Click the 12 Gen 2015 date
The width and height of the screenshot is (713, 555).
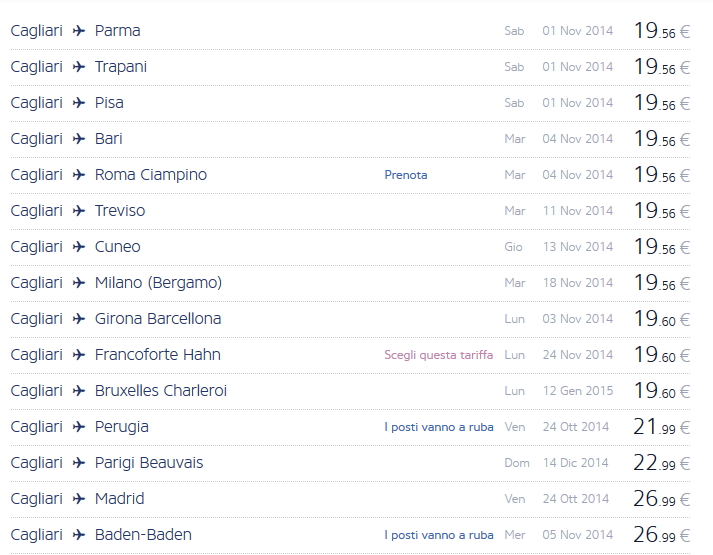[577, 391]
